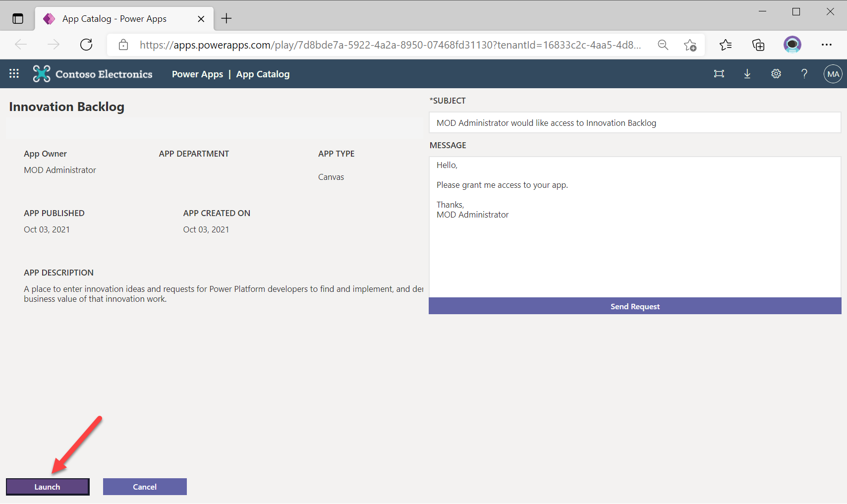
Task: Open the help question mark icon
Action: tap(804, 73)
